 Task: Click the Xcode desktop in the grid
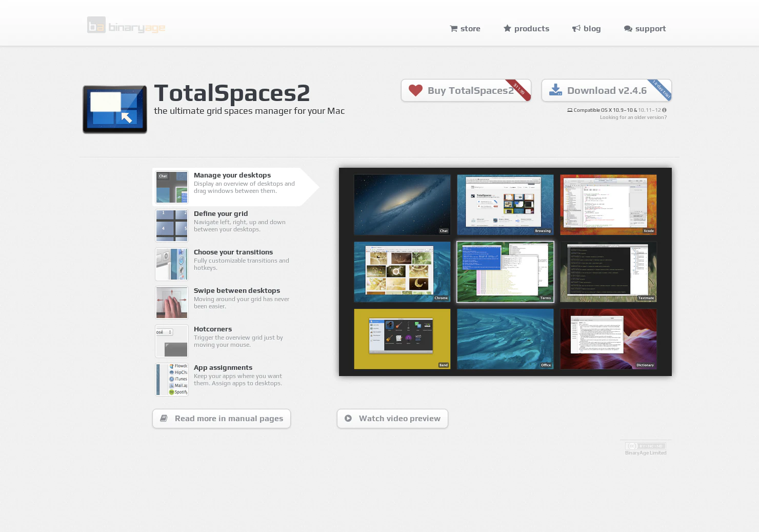[608, 205]
